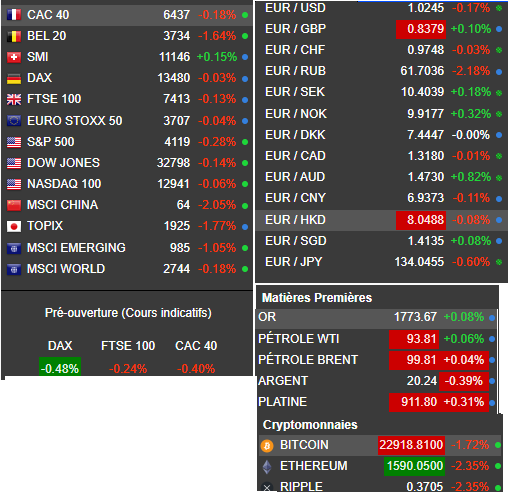Viewport: 515px width, 496px height.
Task: Click the Japanese flag beside TOPIX
Action: 14,226
